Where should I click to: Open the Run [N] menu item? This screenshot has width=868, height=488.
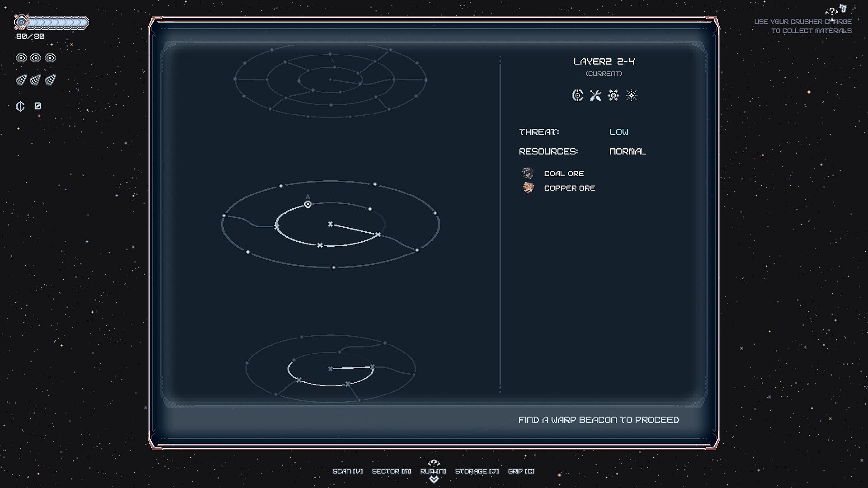[433, 471]
